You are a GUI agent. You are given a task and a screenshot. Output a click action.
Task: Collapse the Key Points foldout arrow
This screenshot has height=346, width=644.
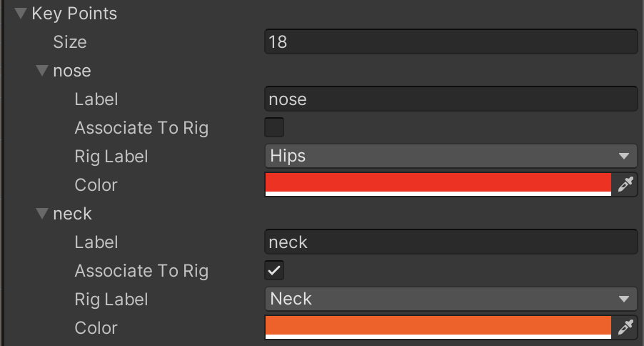coord(21,14)
